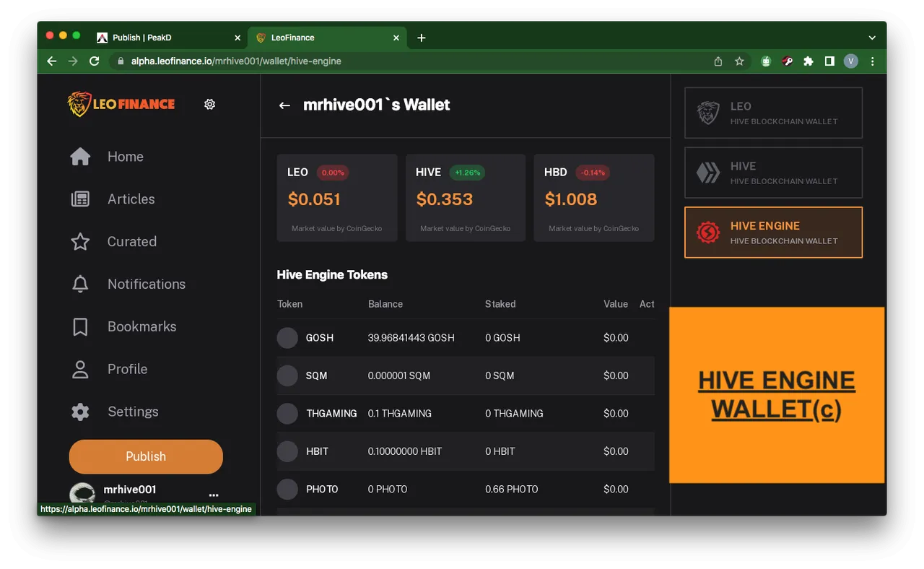Open a new browser tab

click(x=422, y=38)
